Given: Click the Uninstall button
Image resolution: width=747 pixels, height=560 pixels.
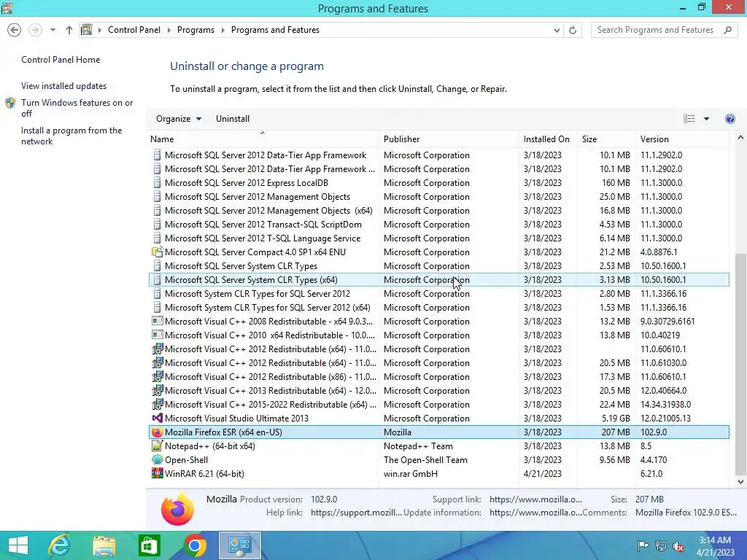Looking at the screenshot, I should (x=233, y=119).
